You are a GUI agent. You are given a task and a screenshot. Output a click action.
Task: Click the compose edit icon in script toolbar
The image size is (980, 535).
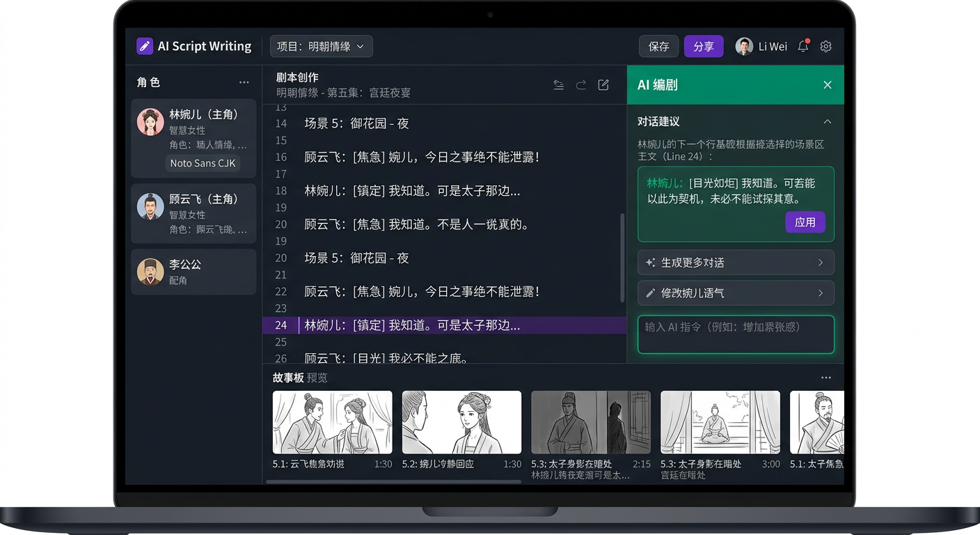[x=603, y=84]
